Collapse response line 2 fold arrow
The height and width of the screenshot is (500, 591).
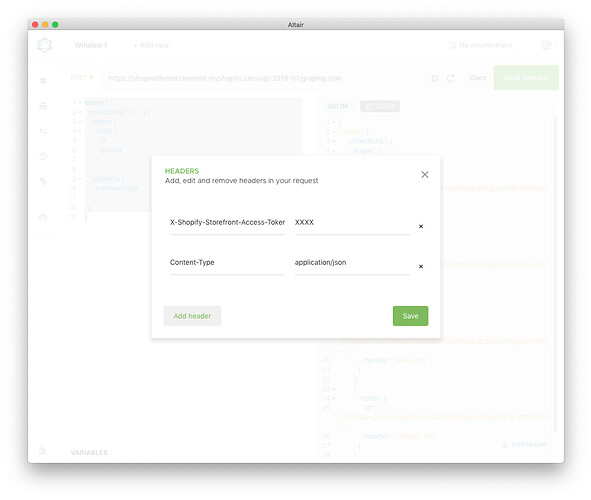pos(334,131)
